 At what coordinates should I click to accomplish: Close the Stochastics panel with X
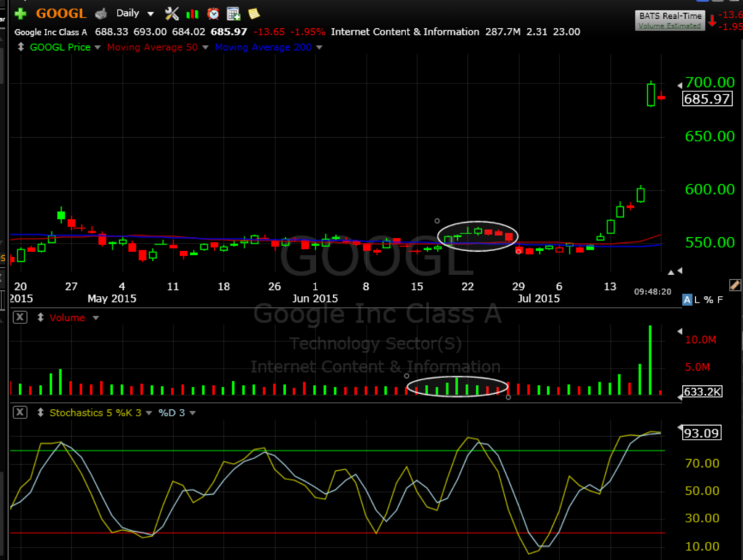click(20, 412)
